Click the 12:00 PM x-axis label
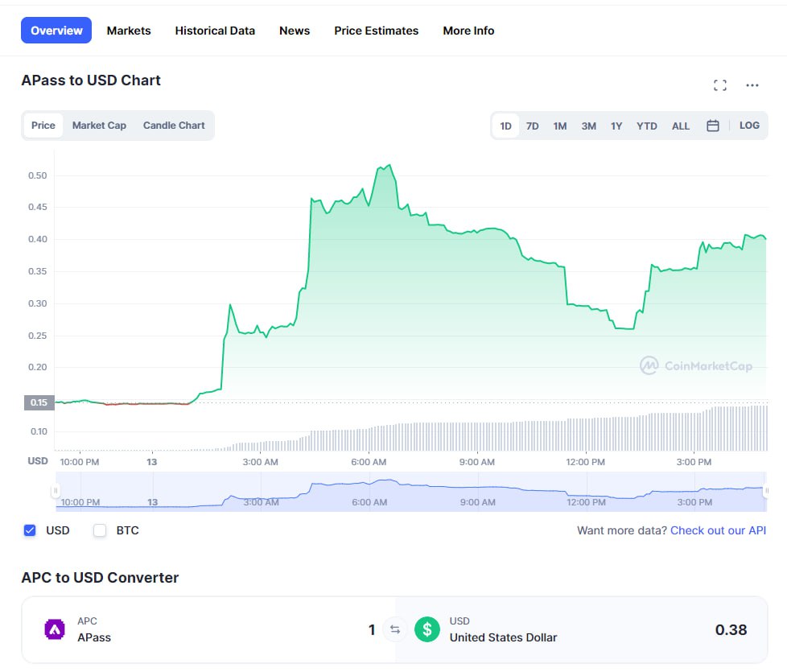Screen dimensions: 787x672 (585, 462)
